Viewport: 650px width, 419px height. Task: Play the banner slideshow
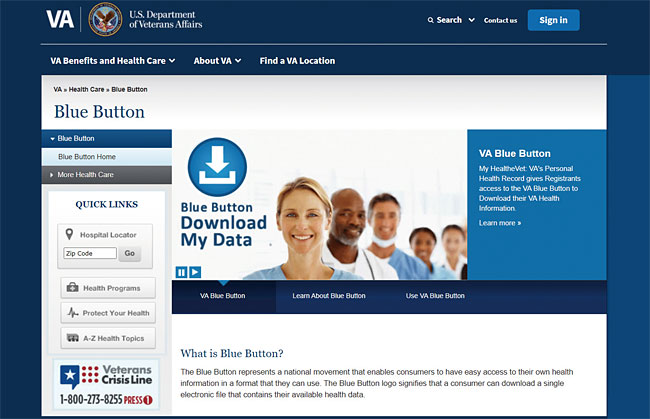point(195,272)
